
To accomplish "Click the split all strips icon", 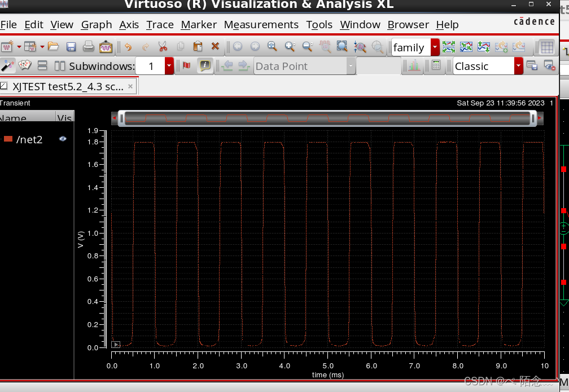I will 449,47.
